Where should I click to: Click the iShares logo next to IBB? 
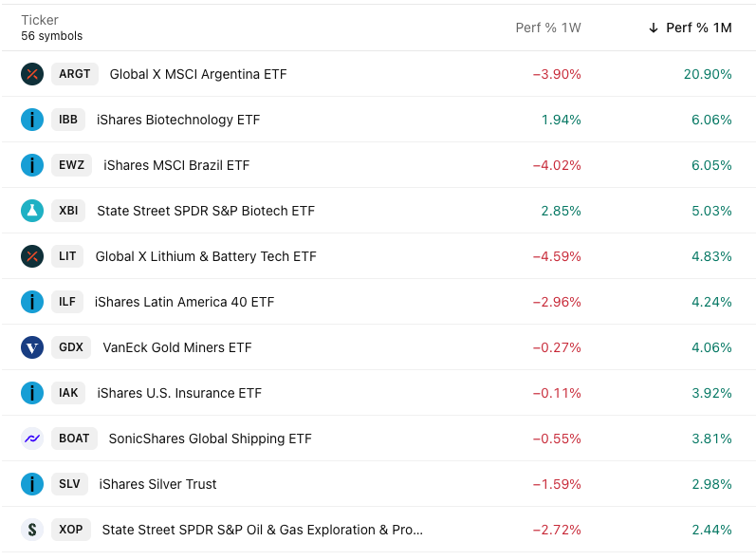pos(32,120)
